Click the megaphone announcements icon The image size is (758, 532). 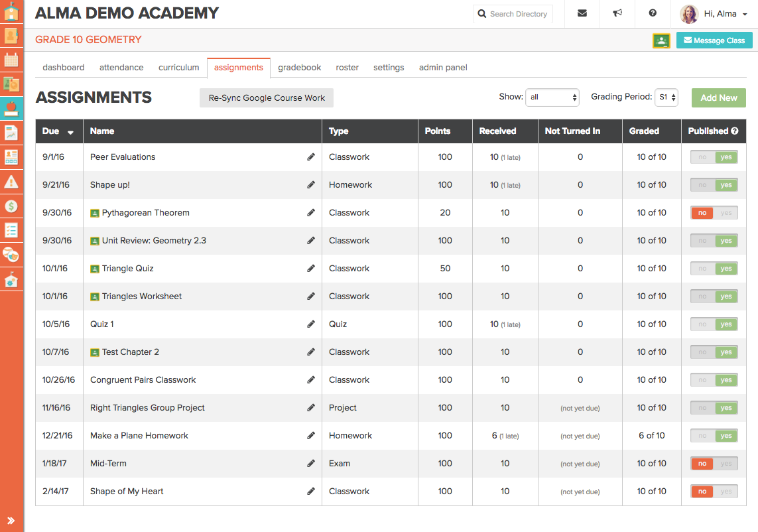click(617, 13)
